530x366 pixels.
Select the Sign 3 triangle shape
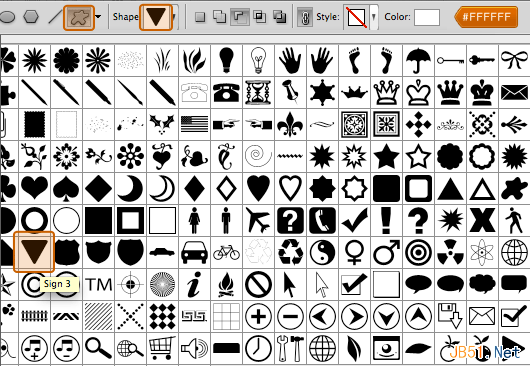click(x=34, y=252)
